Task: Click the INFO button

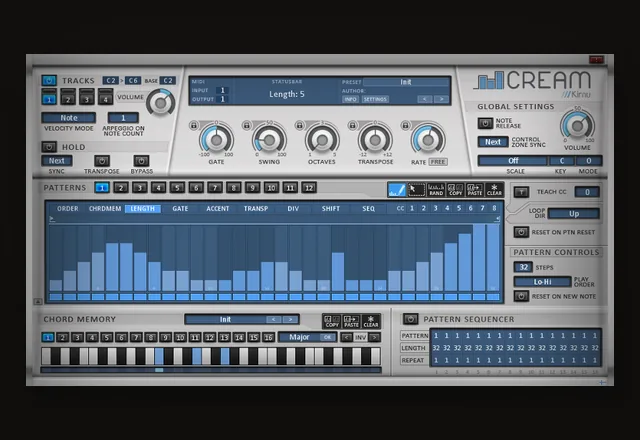Action: [x=350, y=99]
